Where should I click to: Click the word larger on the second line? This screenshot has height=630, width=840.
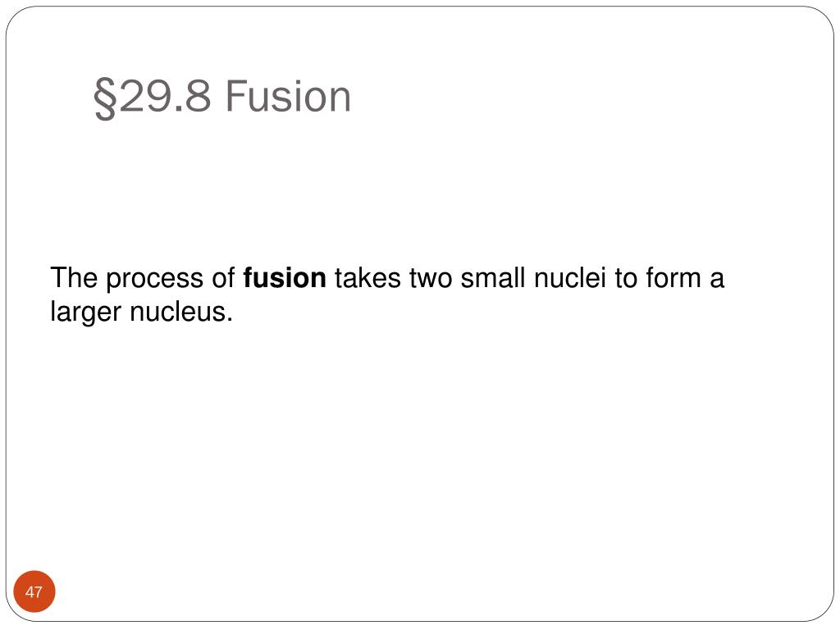85,313
